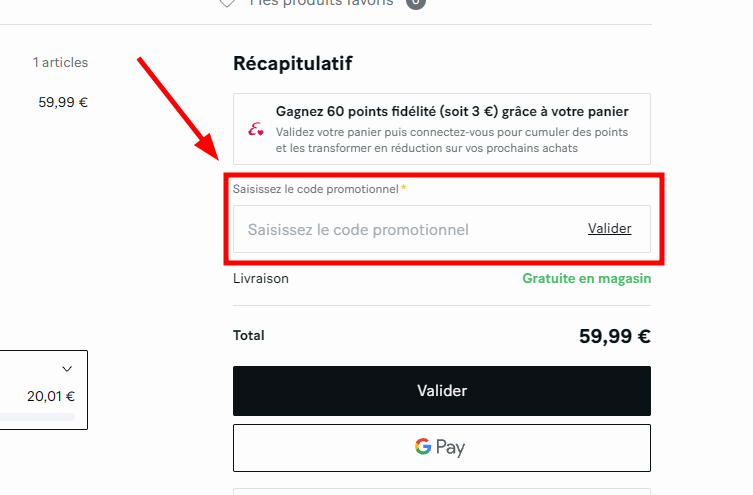Viewport: 753px width, 495px height.
Task: Click the green Gratuite en magasin text
Action: pos(586,278)
